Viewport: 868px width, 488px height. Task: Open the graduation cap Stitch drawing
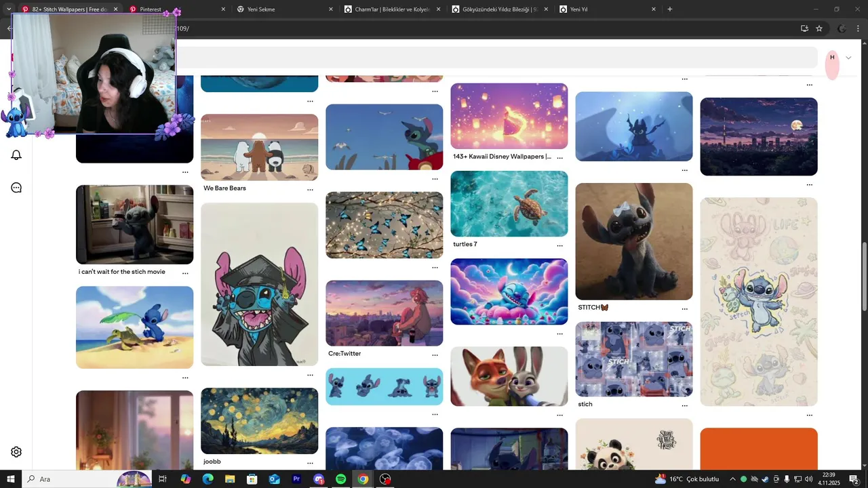(259, 285)
